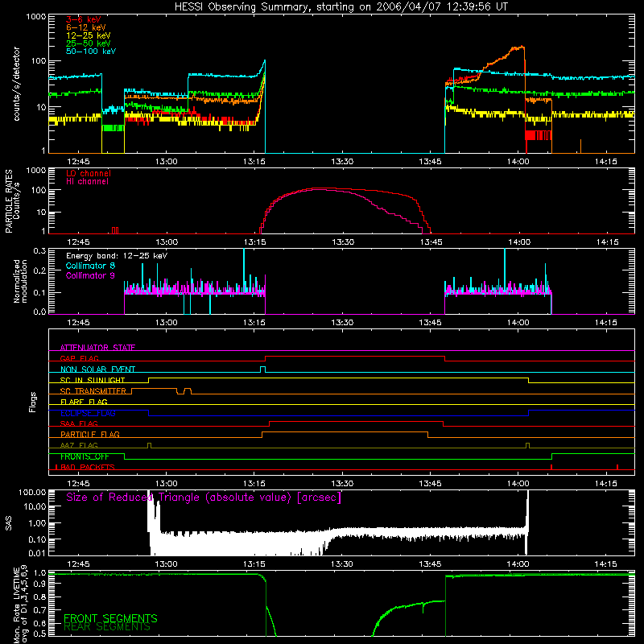The height and width of the screenshot is (644, 644).
Task: Click the 'FLARE_FLAG' label
Action: pyautogui.click(x=84, y=402)
